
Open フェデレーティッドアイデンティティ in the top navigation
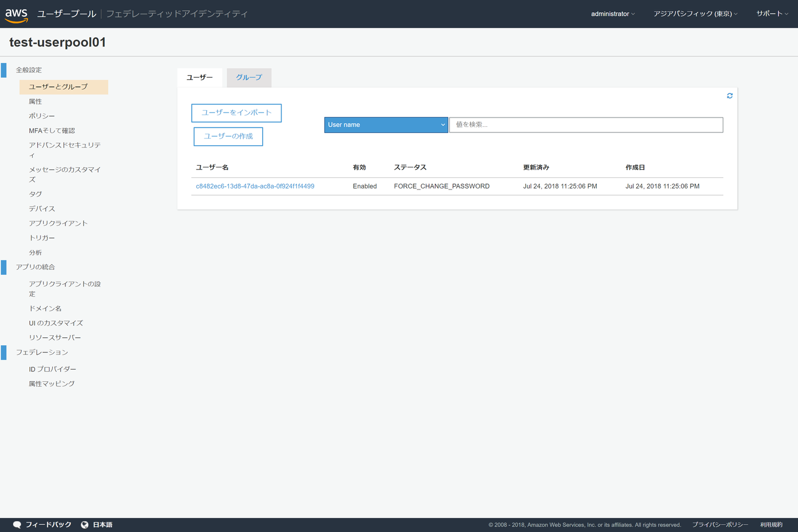pyautogui.click(x=177, y=14)
